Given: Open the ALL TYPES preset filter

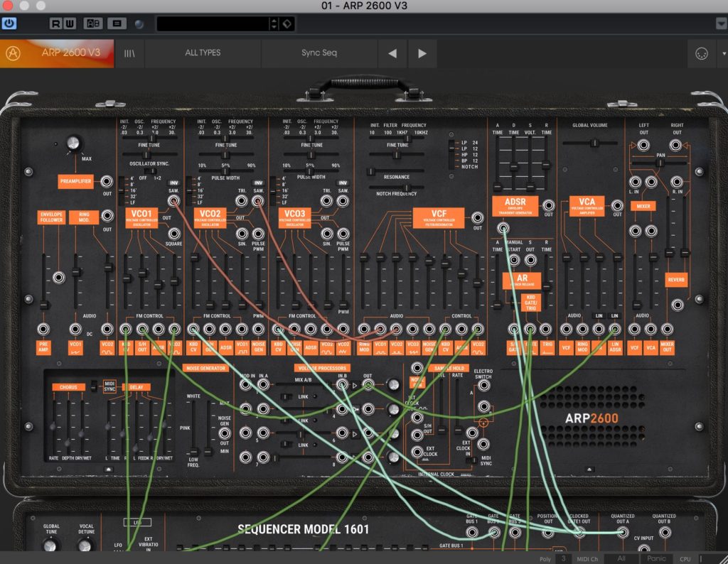Looking at the screenshot, I should click(203, 53).
